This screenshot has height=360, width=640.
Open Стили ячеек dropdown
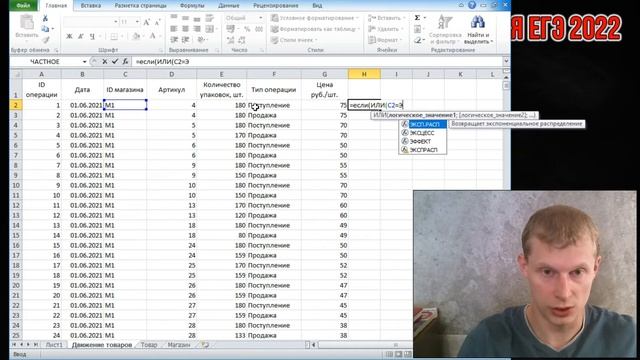(x=293, y=40)
